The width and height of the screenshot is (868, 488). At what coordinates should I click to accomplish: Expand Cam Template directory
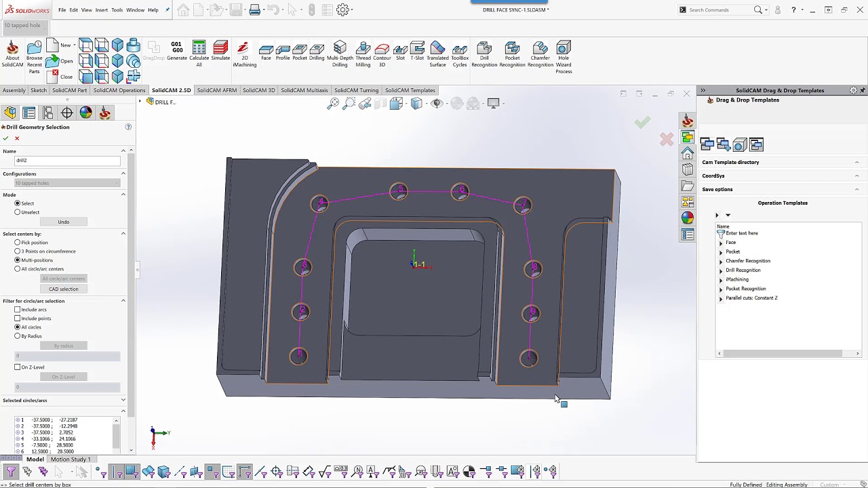coord(856,162)
